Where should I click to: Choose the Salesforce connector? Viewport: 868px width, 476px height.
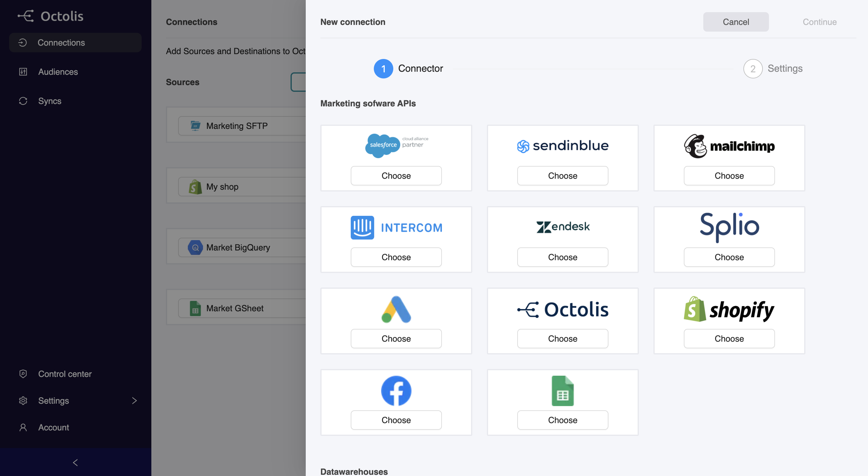point(396,176)
